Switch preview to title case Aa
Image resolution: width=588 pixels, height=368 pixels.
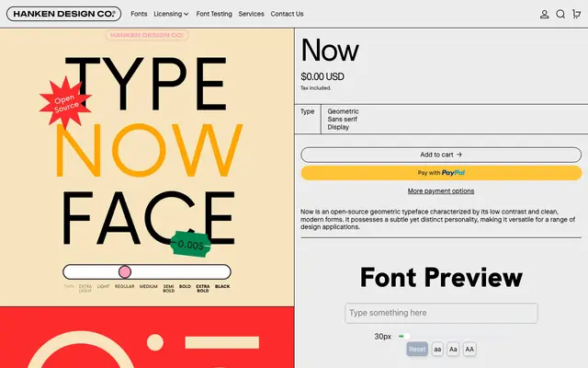(x=453, y=350)
